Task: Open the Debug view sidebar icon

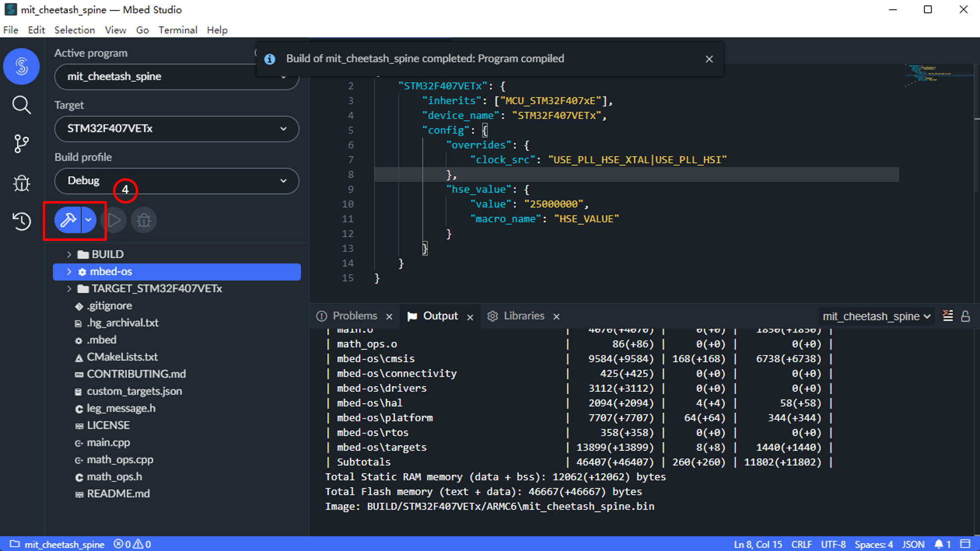Action: tap(21, 183)
